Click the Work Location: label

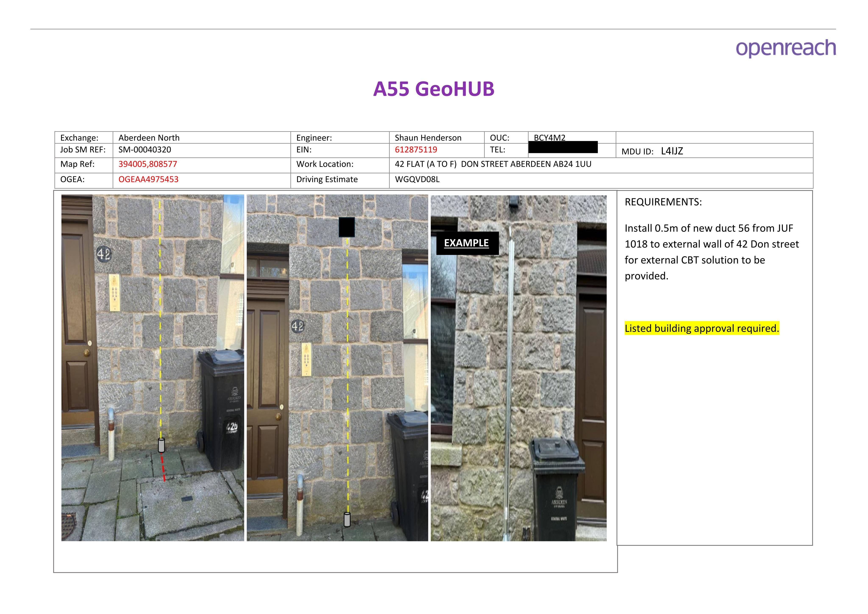pyautogui.click(x=325, y=164)
